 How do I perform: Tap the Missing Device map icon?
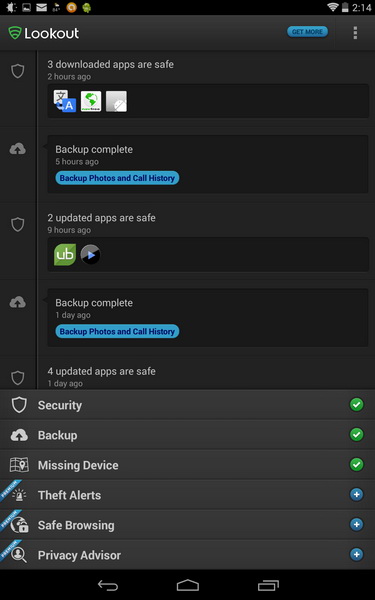click(x=19, y=465)
